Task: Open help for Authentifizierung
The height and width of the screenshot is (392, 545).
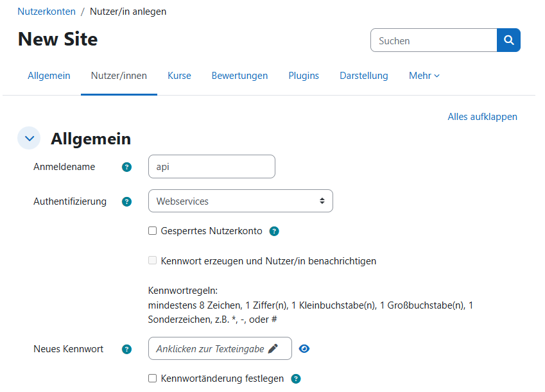Action: [126, 201]
